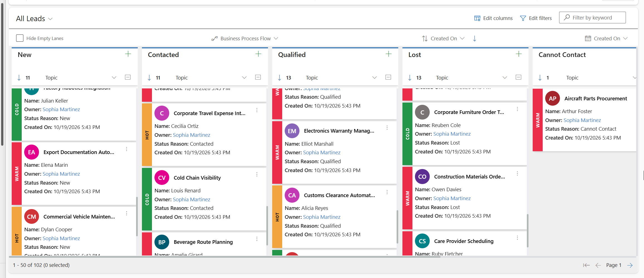The height and width of the screenshot is (278, 644).
Task: Open more options on Electronics Warranty card
Action: 387,128
